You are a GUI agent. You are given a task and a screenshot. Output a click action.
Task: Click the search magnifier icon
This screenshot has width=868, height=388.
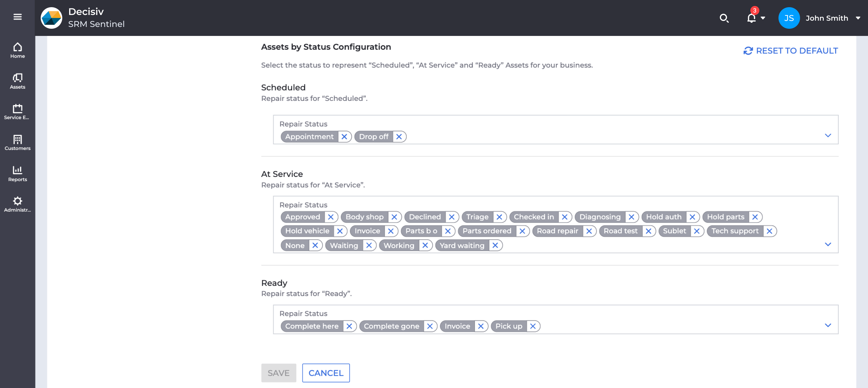point(724,18)
